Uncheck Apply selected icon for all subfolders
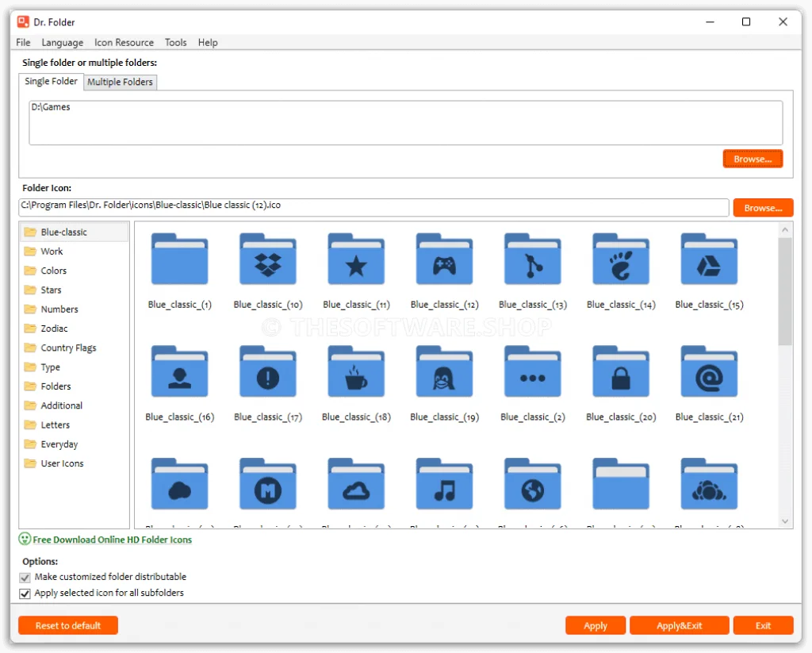Viewport: 812px width, 653px height. (x=25, y=593)
